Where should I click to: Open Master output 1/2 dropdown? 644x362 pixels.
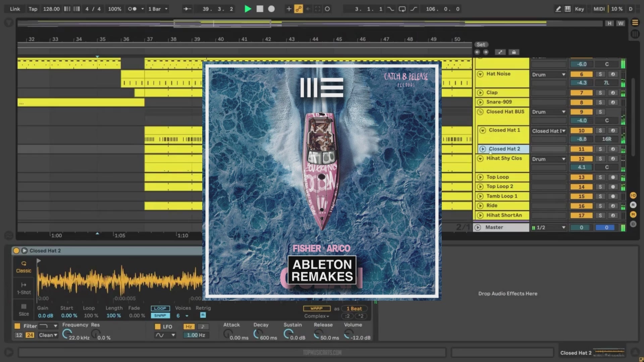point(549,228)
